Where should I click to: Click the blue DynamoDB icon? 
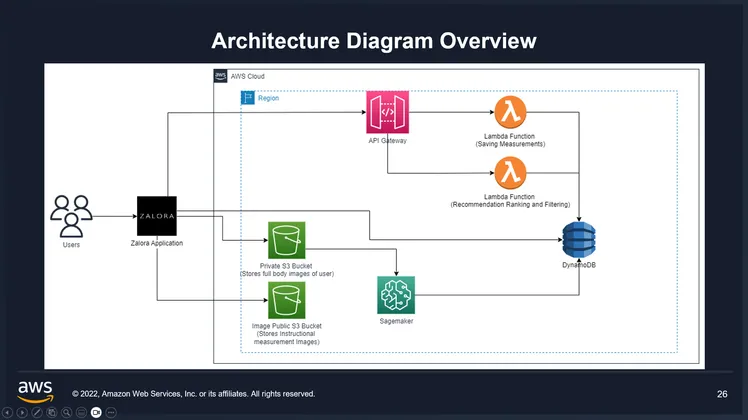(579, 240)
